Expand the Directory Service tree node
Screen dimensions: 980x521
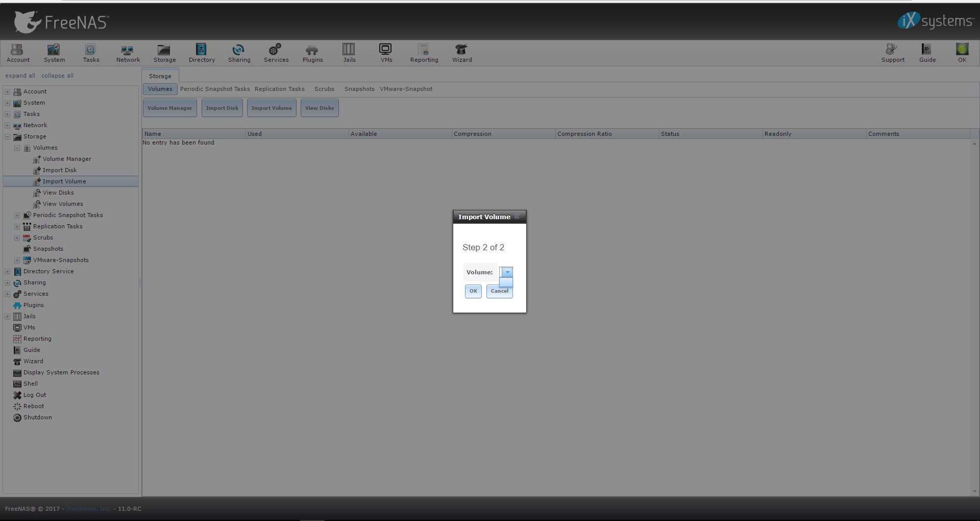[x=7, y=271]
